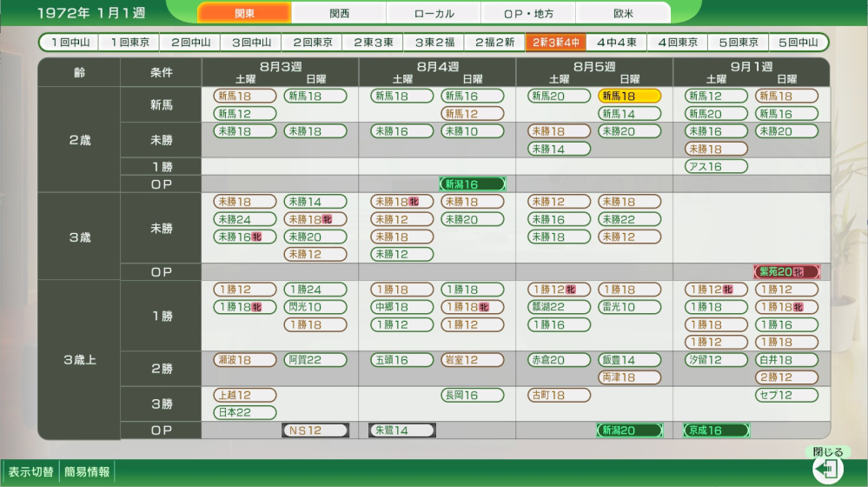Select the 4中4東 meeting tab

tap(617, 42)
